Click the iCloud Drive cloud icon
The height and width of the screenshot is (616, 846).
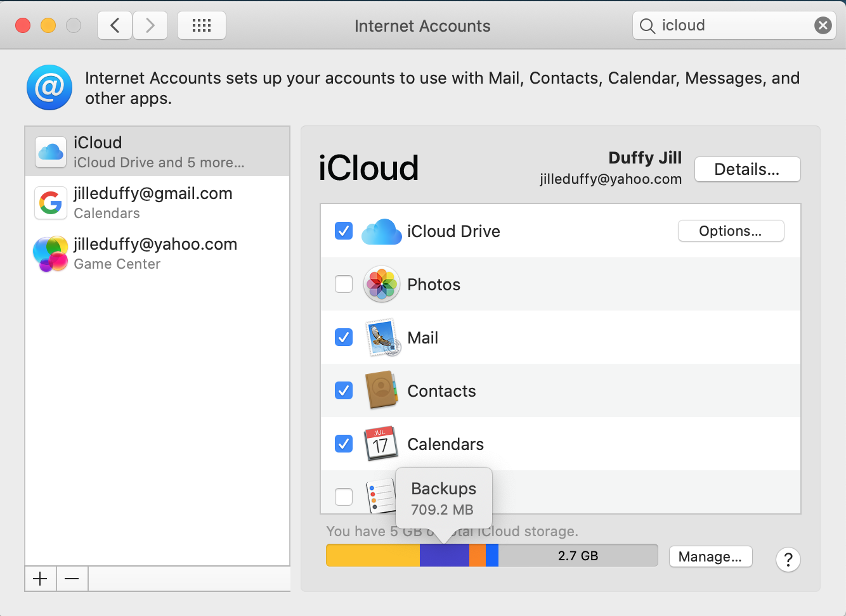(x=381, y=231)
